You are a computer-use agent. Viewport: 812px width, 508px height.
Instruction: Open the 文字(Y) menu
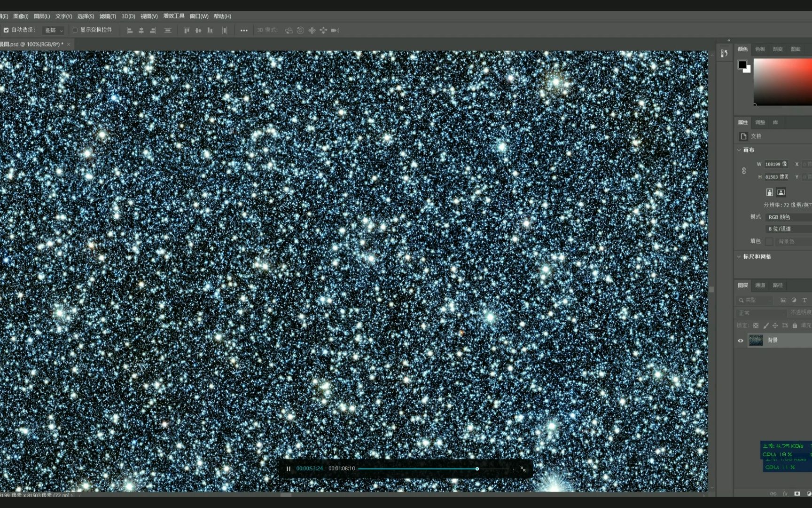click(x=63, y=16)
